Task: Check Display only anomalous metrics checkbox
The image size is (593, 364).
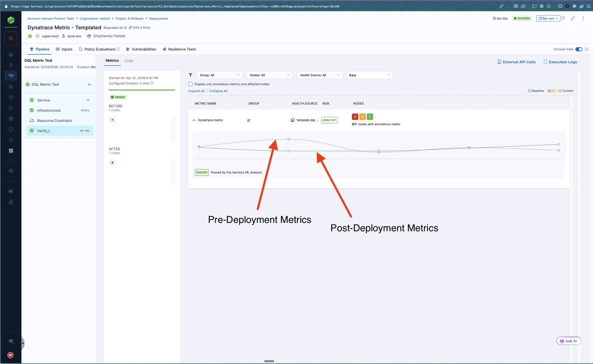Action: [x=191, y=84]
